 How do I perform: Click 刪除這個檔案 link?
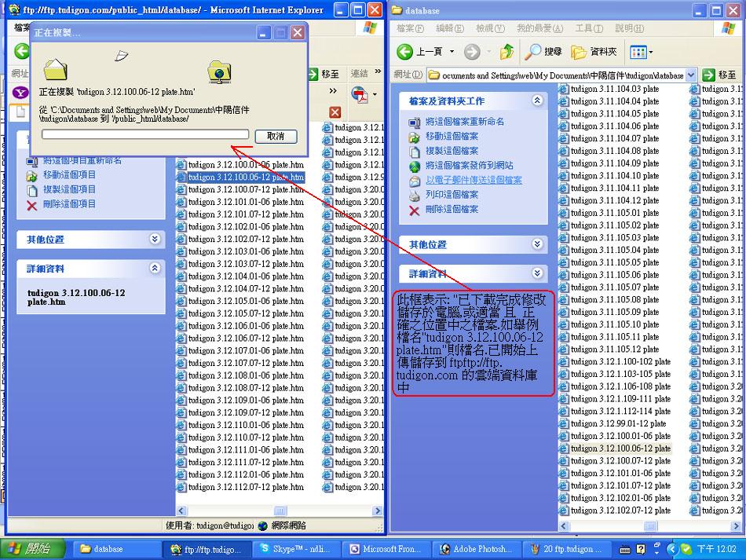452,210
